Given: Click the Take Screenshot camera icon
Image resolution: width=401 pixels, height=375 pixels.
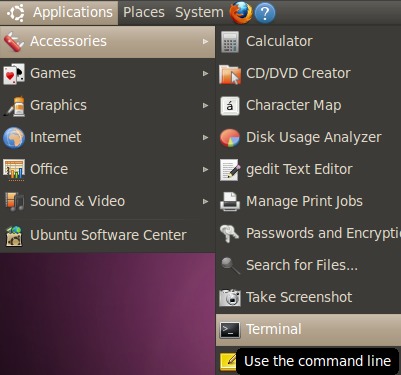Looking at the screenshot, I should (x=230, y=298).
